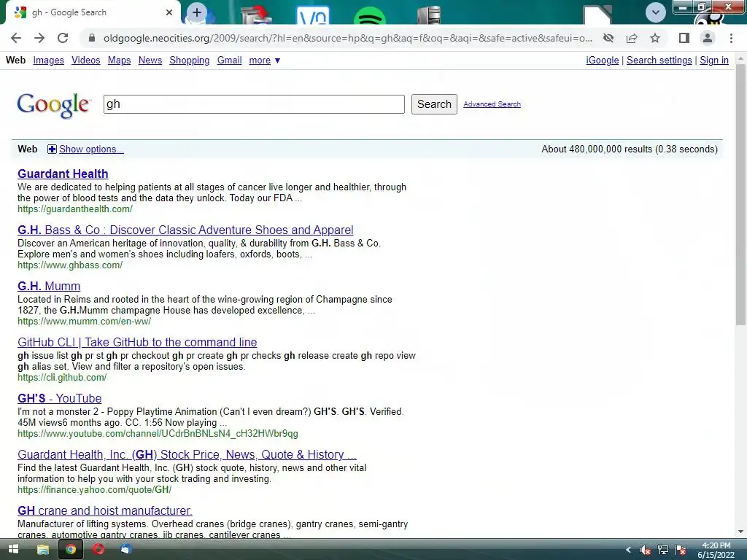The image size is (747, 560).
Task: Close the gh - Google Search tab
Action: (x=169, y=12)
